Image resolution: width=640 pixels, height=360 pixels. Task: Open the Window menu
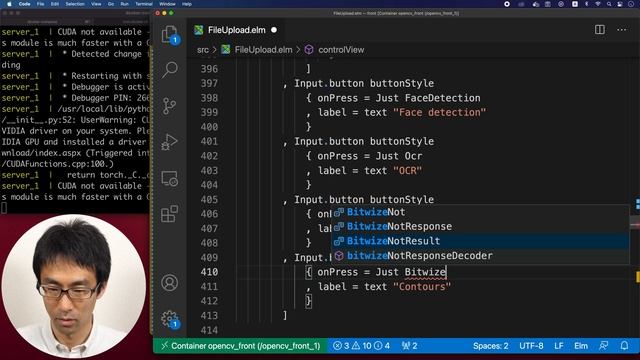[167, 4]
